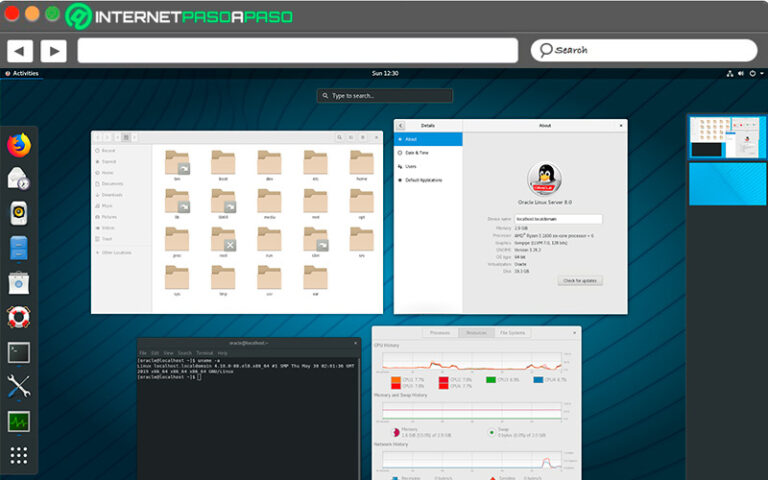768x480 pixels.
Task: Click the Show Applications grid icon
Action: pos(19,455)
